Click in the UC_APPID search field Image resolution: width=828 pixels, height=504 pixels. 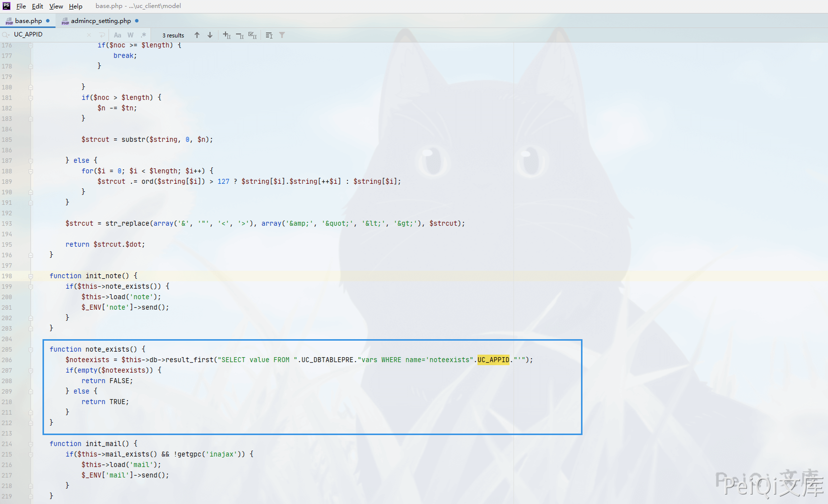(x=47, y=34)
